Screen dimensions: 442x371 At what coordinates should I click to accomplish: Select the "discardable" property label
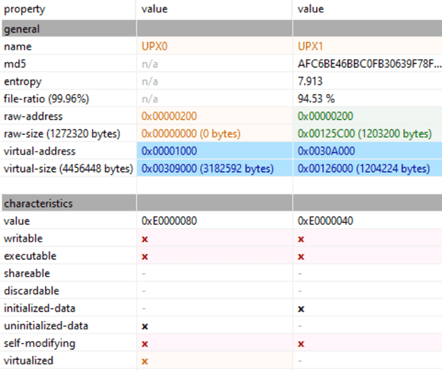[32, 291]
